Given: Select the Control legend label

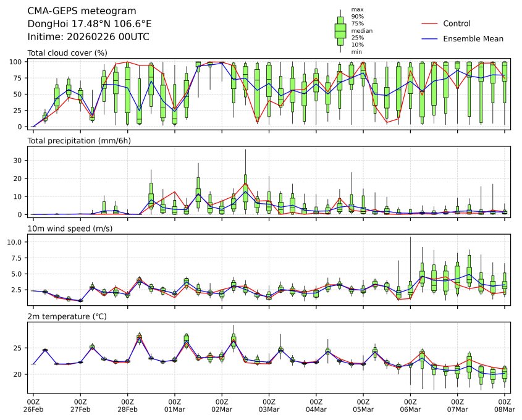Looking at the screenshot, I should 457,23.
